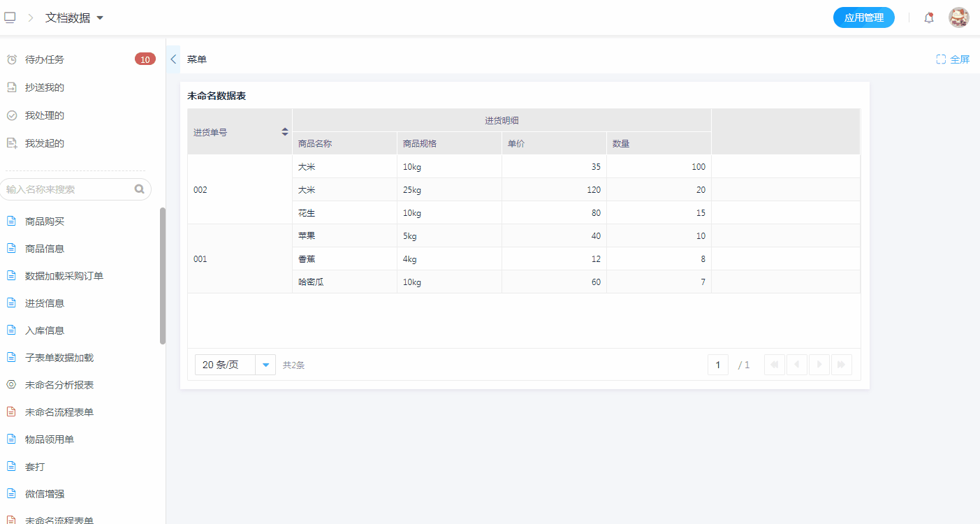Open the 文档数据 dropdown
Image resolution: width=980 pixels, height=524 pixels.
(x=100, y=18)
